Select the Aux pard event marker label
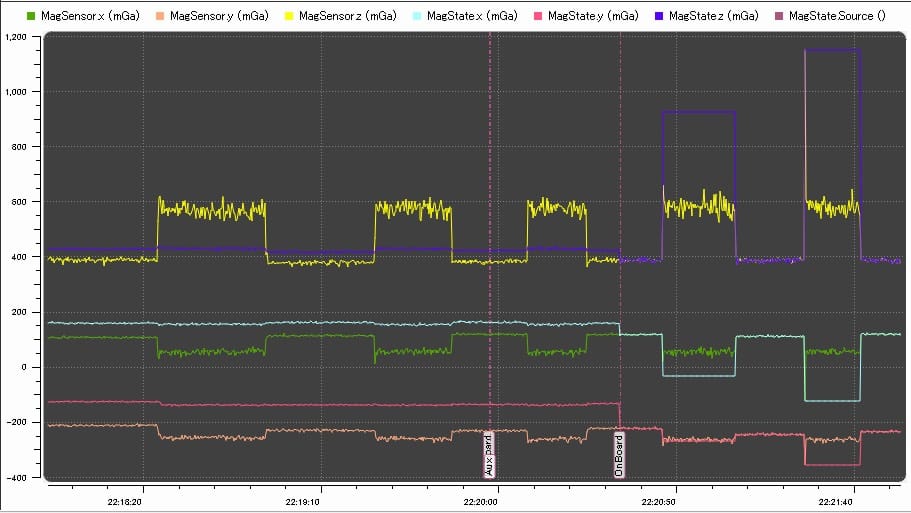911x513 pixels. [489, 455]
